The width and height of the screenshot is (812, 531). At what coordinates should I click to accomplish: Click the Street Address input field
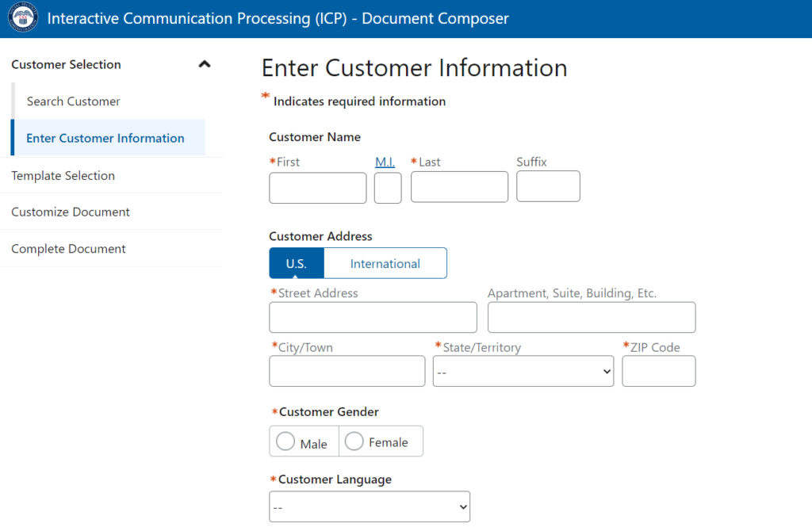373,317
